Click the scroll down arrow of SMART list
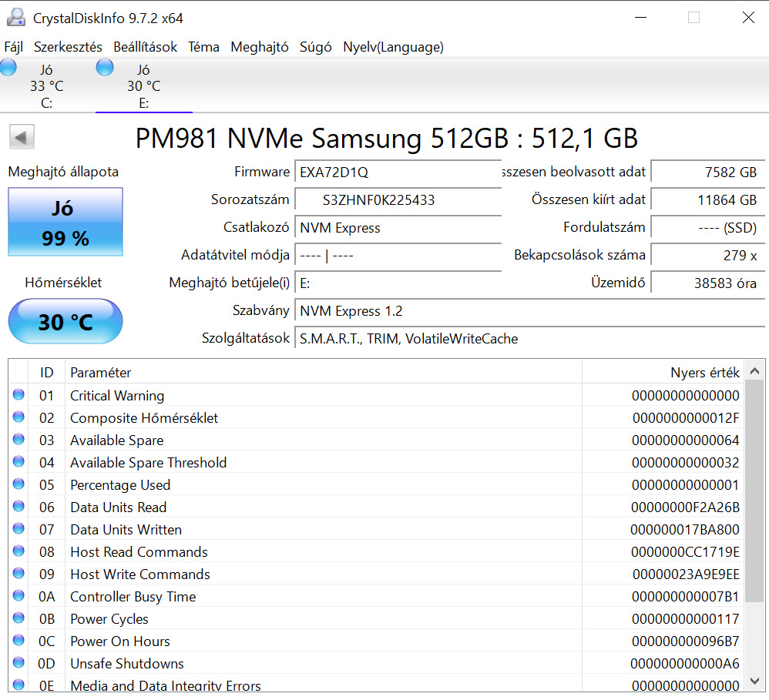769x700 pixels. point(755,681)
